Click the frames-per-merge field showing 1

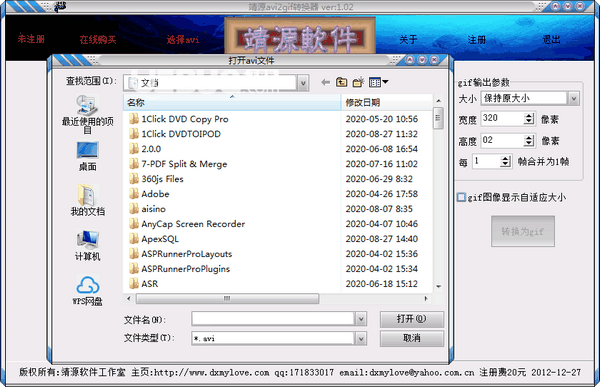tap(486, 161)
